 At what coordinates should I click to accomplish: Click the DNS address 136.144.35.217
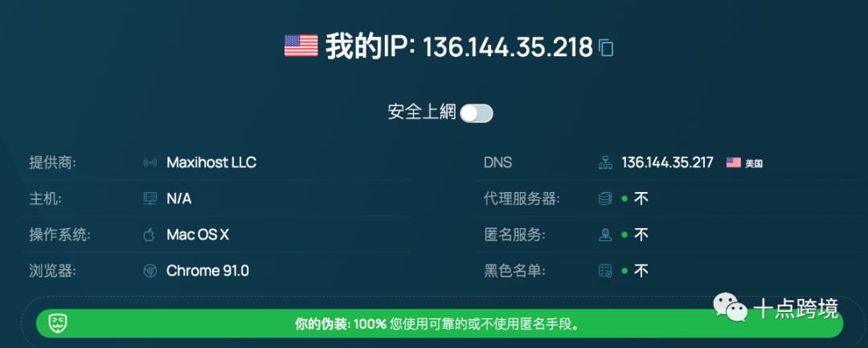coord(667,162)
